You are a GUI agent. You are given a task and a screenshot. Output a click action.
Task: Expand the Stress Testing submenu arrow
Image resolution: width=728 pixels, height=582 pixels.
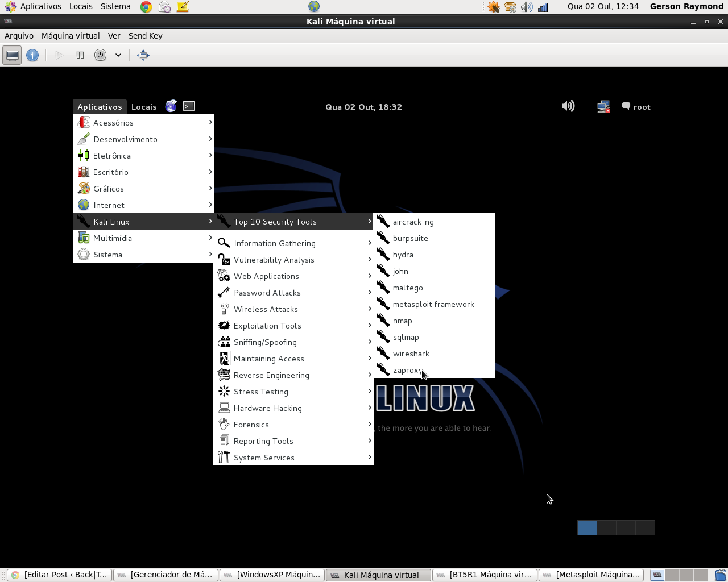pos(370,391)
